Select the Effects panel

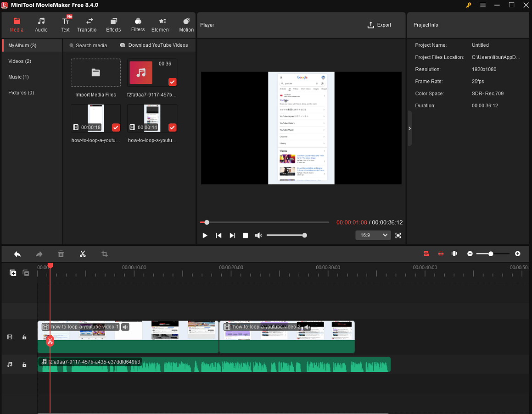[x=113, y=24]
